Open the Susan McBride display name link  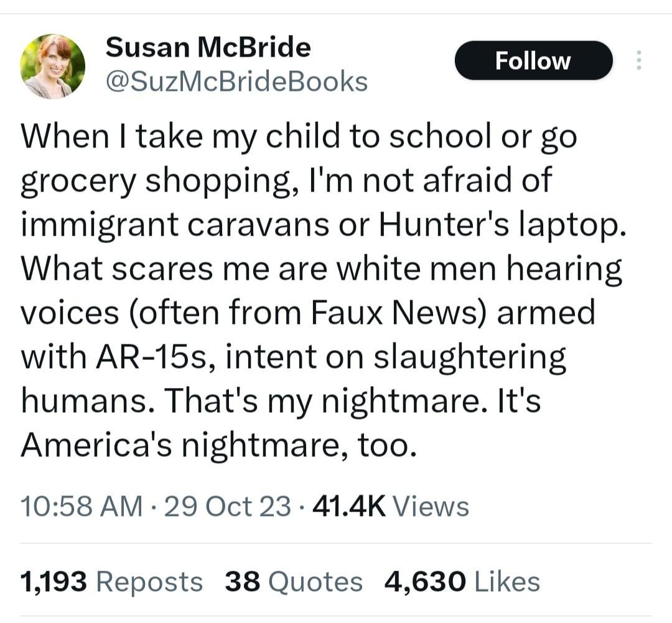208,47
